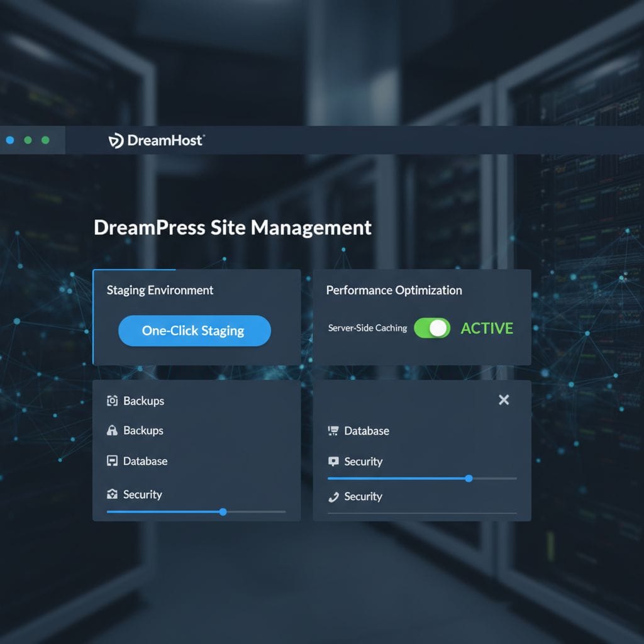Click the DreamHost logo
The height and width of the screenshot is (644, 644).
click(157, 140)
